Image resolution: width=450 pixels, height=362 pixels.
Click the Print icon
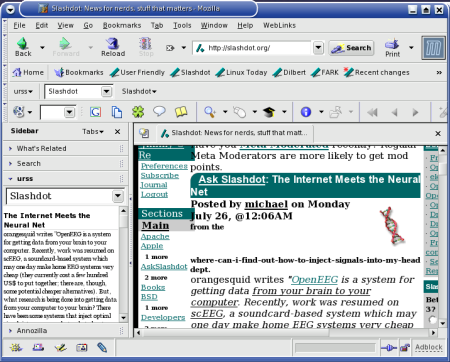point(392,44)
